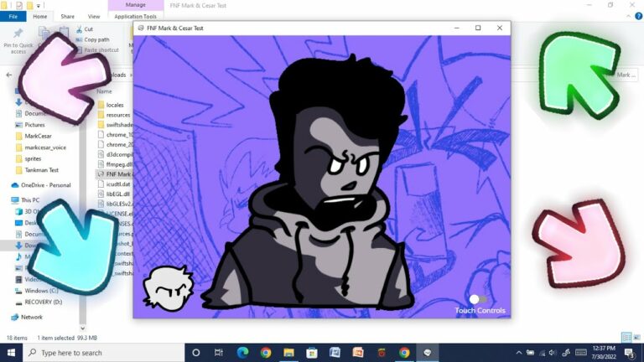Show hidden system tray icons
The width and height of the screenshot is (644, 362).
click(519, 353)
